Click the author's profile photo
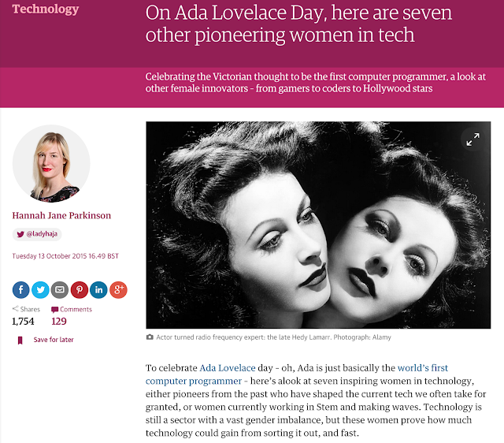Screen dimensions: 504x443 [51, 164]
